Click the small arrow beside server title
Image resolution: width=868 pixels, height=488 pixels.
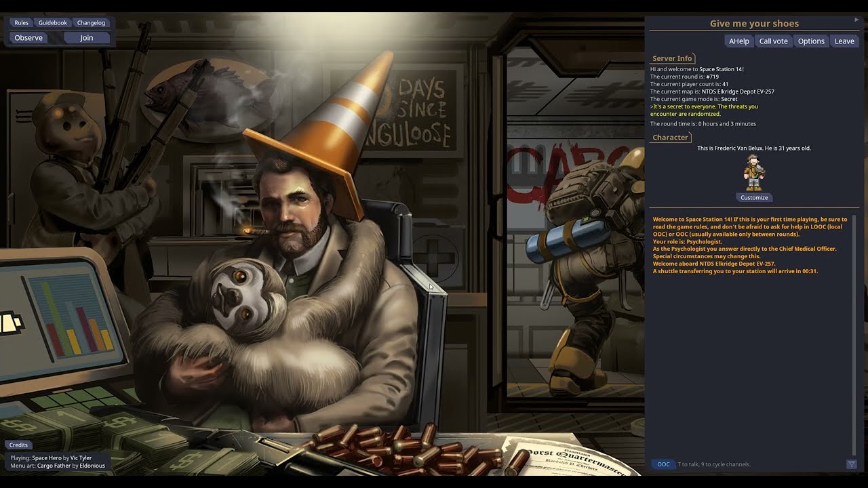coord(856,20)
